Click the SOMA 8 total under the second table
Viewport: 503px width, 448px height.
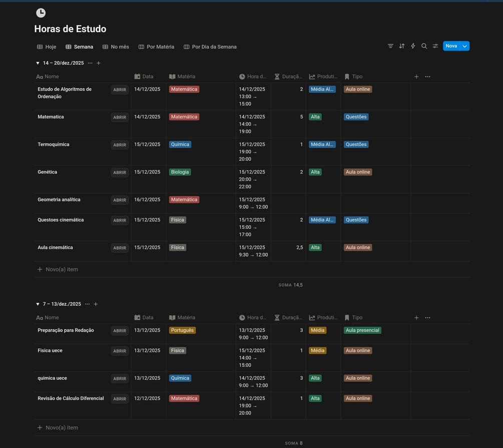[294, 443]
